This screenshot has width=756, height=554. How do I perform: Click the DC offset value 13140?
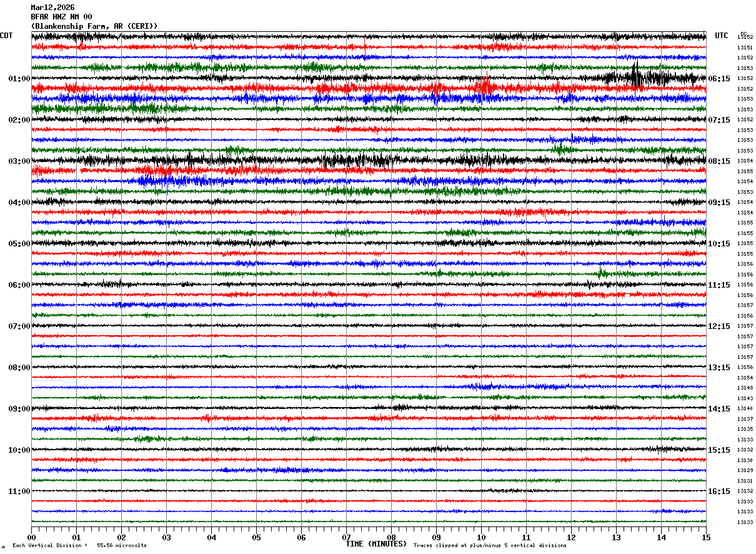[x=745, y=409]
